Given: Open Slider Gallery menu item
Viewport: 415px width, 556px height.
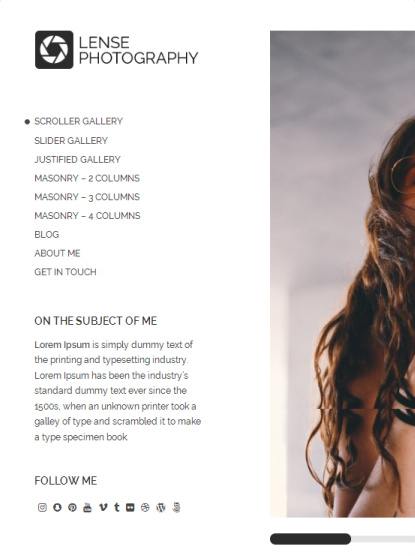Looking at the screenshot, I should pyautogui.click(x=71, y=141).
